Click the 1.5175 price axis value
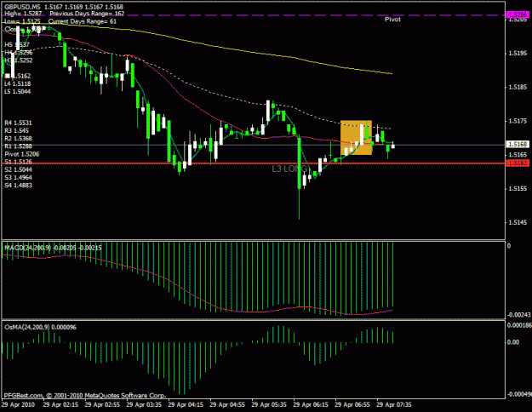Viewport: 532px width, 412px height. click(x=518, y=121)
